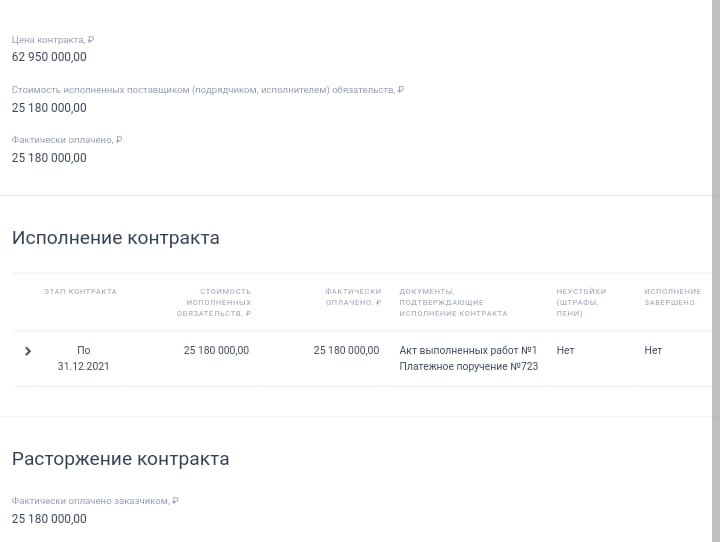Select the stage cell По 31.12.2021

point(83,358)
